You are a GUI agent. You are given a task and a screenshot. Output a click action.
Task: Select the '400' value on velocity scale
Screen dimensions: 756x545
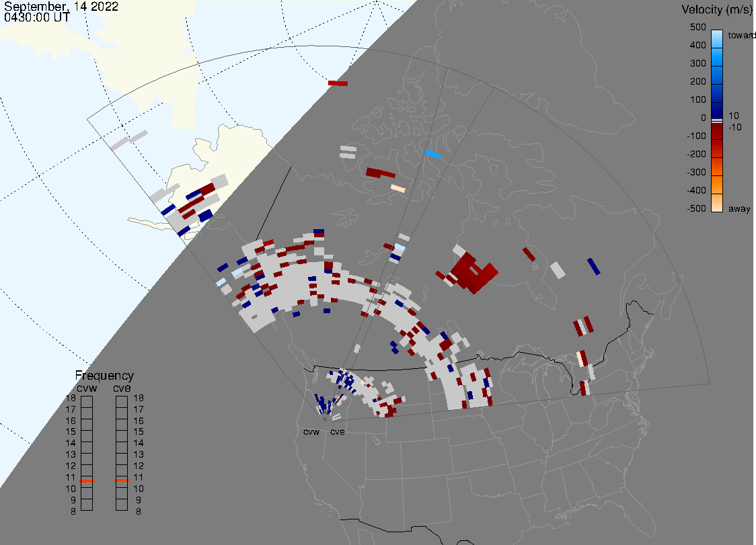(x=697, y=45)
